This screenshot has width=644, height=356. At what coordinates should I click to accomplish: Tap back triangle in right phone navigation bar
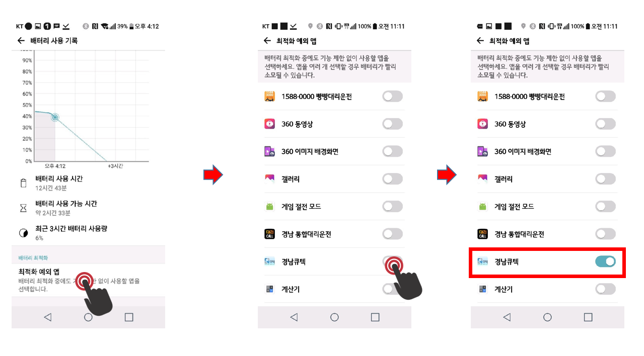click(x=507, y=317)
